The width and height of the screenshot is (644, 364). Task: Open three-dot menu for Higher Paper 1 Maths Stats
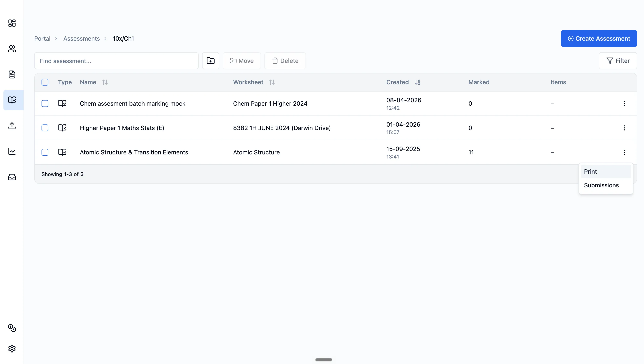625,128
